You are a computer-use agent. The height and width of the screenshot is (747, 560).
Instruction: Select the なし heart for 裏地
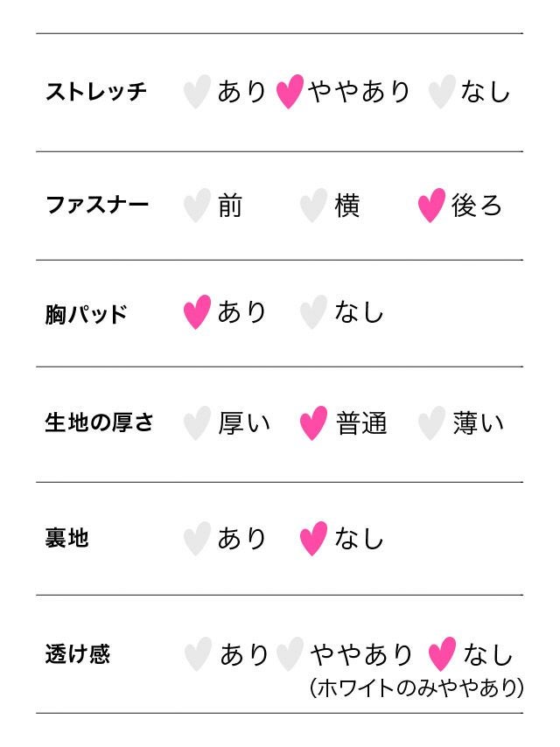pos(313,538)
